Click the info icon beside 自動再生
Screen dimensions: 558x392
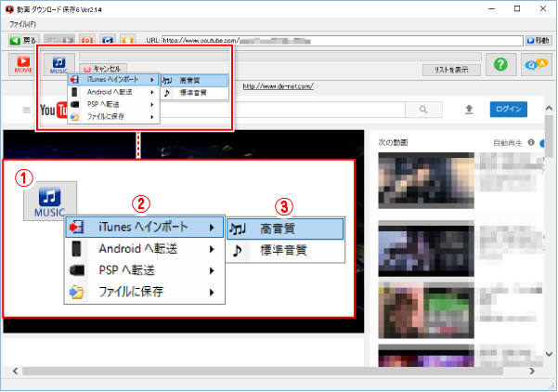[531, 142]
